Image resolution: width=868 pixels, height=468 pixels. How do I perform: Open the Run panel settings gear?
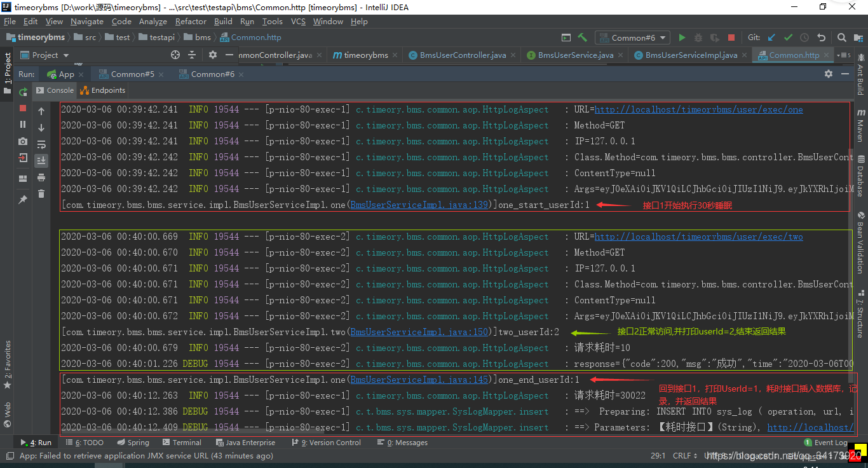[828, 74]
